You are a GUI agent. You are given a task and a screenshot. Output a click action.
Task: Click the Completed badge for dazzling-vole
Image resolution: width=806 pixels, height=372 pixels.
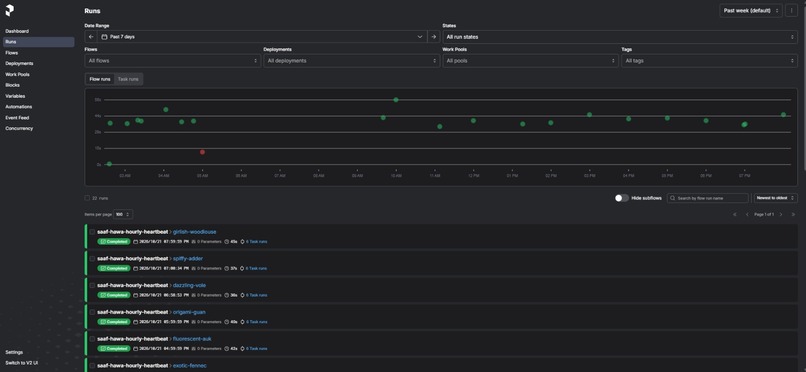coord(114,295)
